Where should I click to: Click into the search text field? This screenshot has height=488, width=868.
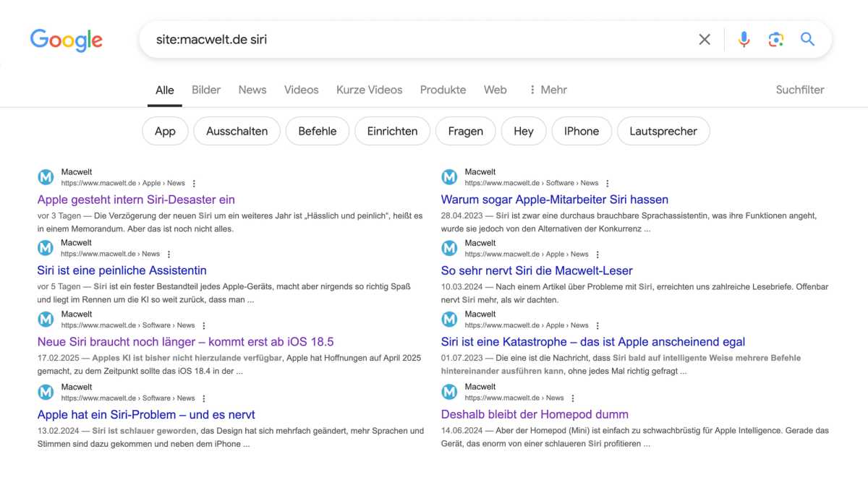click(x=420, y=39)
